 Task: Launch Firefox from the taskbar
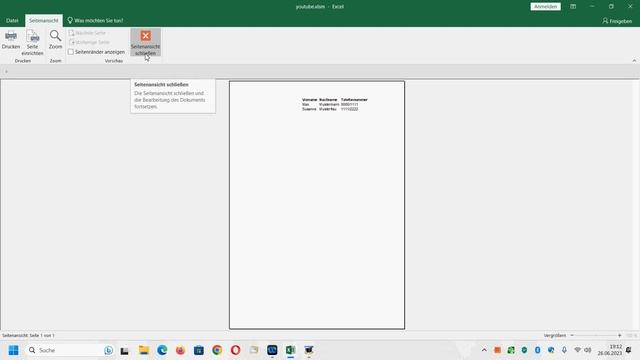click(180, 350)
